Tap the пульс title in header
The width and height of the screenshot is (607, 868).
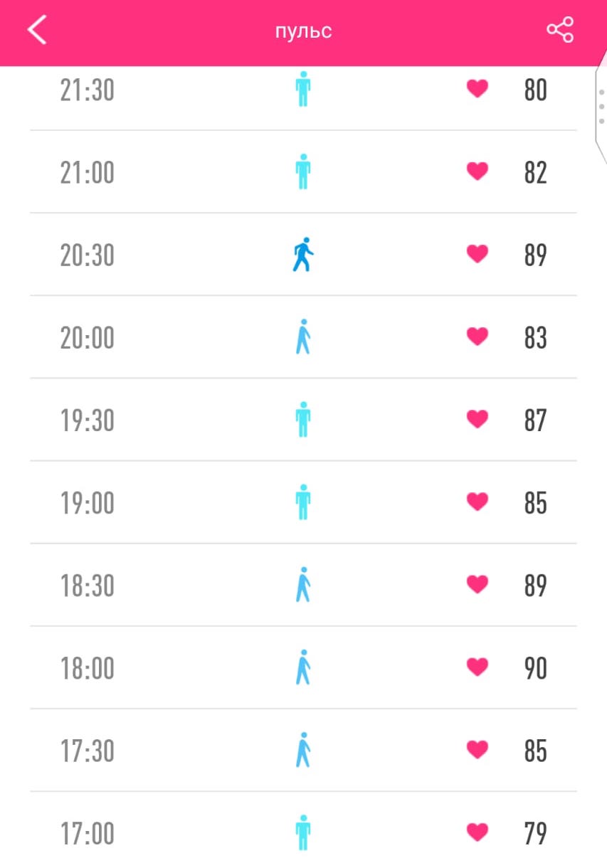click(304, 32)
